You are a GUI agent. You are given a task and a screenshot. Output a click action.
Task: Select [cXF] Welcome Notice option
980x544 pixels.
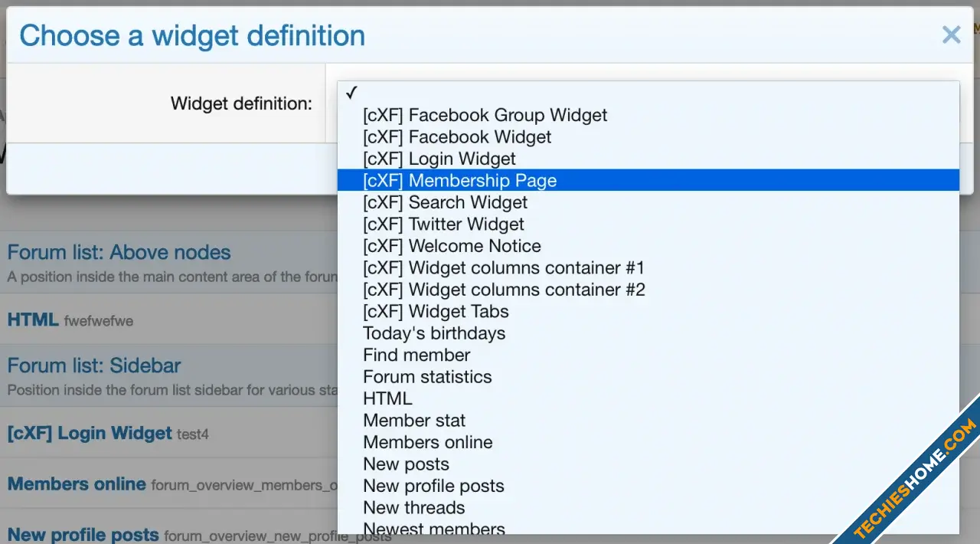648,246
